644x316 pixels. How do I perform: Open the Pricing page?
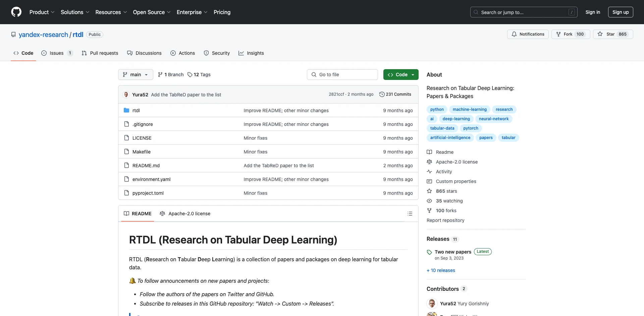click(x=222, y=12)
